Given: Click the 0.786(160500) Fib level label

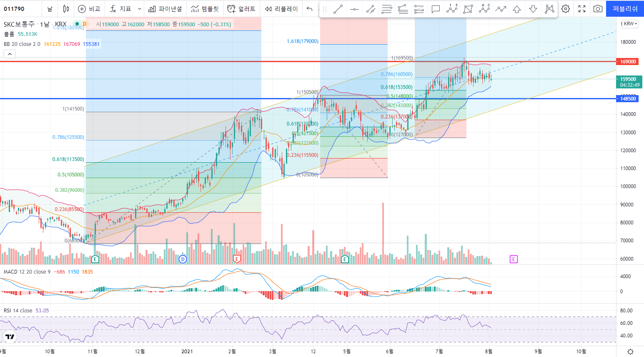Looking at the screenshot, I should pyautogui.click(x=397, y=74).
